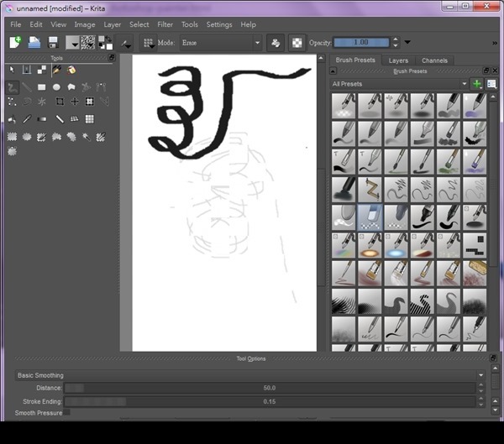Click the Opacity slider
Image resolution: width=504 pixels, height=444 pixels.
tap(360, 43)
